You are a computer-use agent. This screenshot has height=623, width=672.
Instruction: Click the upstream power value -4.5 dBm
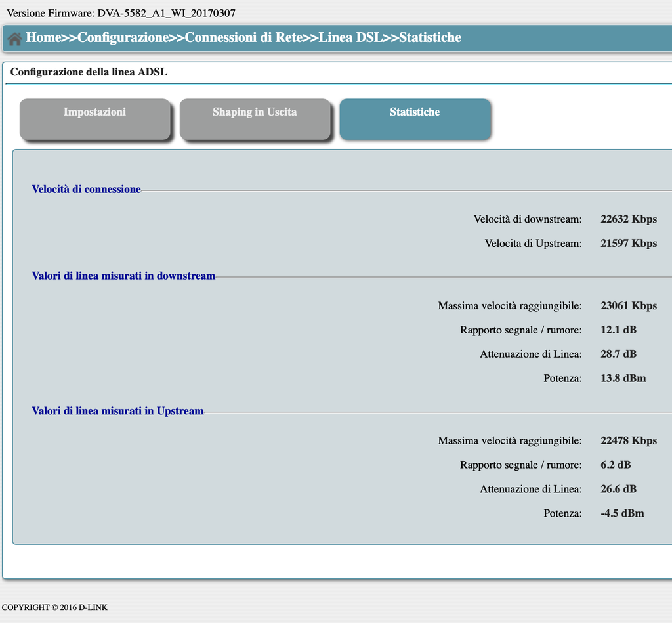pos(622,513)
